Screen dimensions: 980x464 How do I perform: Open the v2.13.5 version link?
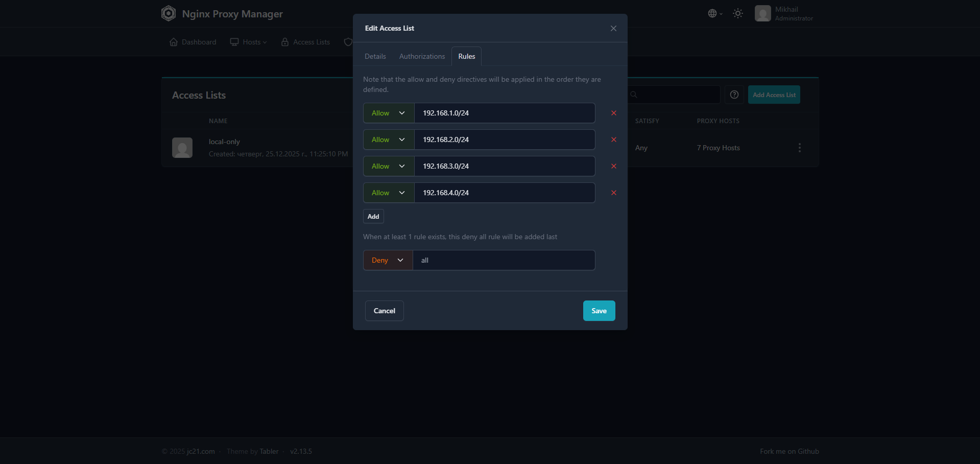(x=301, y=451)
